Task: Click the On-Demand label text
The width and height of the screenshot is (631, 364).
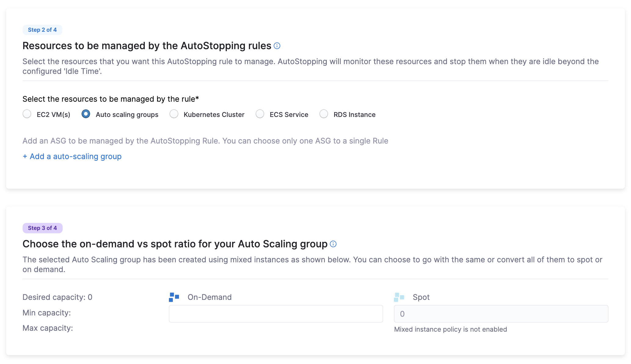Action: point(210,297)
